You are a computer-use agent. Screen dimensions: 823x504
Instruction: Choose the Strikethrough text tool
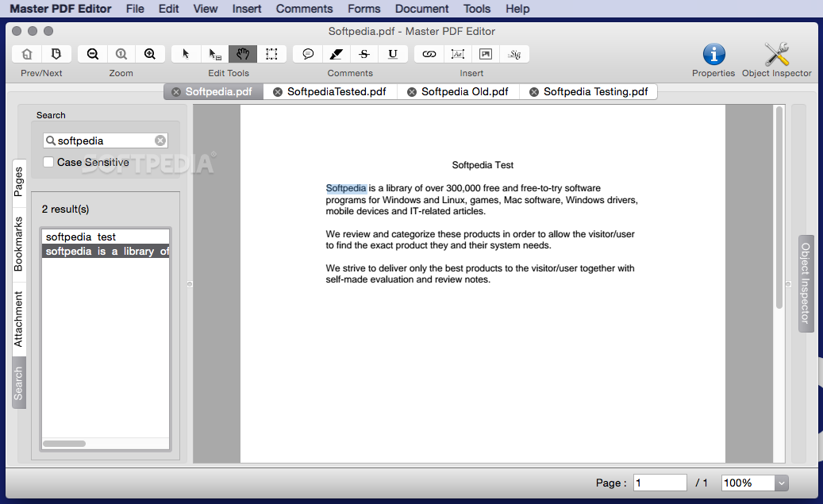coord(364,54)
